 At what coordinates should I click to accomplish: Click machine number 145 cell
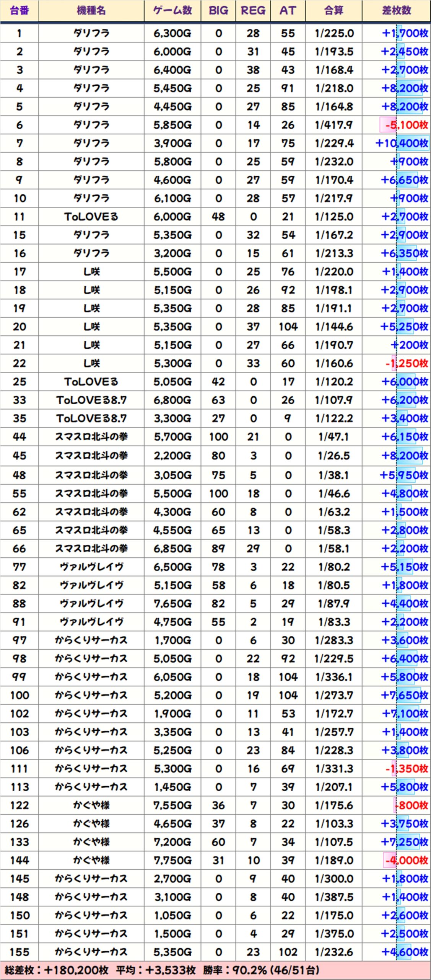click(19, 879)
